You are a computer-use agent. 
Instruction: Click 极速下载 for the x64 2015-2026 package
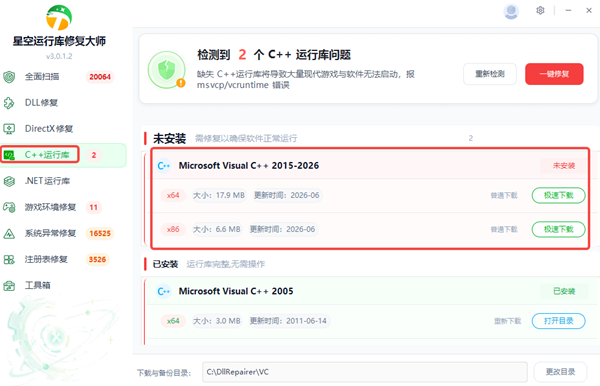(x=559, y=195)
